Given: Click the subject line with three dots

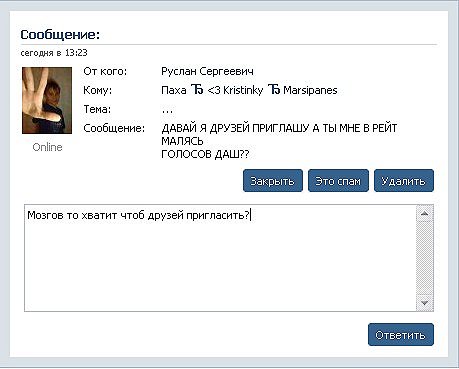Looking at the screenshot, I should [167, 111].
